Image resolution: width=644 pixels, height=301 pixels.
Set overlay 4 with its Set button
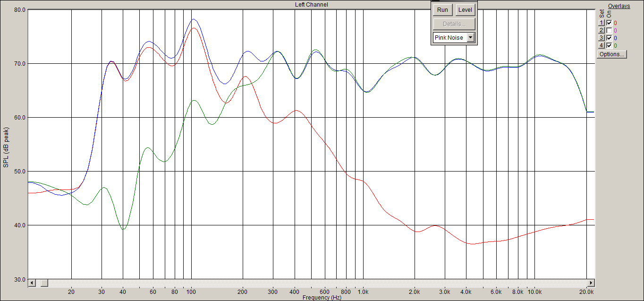(x=602, y=45)
